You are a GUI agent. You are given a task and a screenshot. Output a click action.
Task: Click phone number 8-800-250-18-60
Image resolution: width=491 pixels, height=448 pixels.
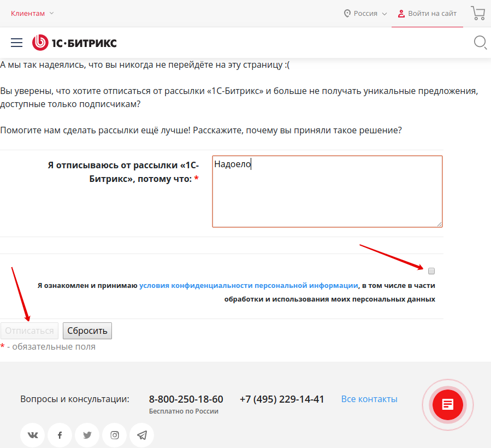click(x=186, y=399)
